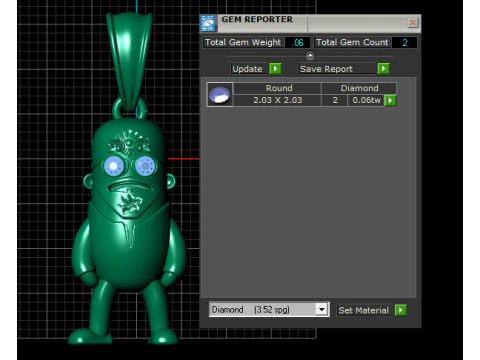
Task: Click the green arrow next to Set Material
Action: pyautogui.click(x=401, y=310)
